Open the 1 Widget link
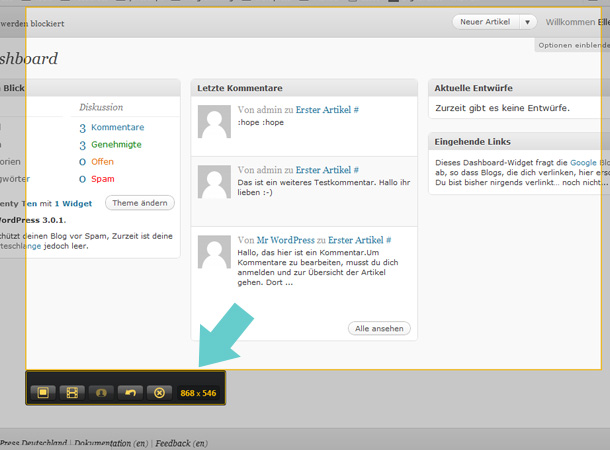Screen dimensions: 610x450 [73, 203]
